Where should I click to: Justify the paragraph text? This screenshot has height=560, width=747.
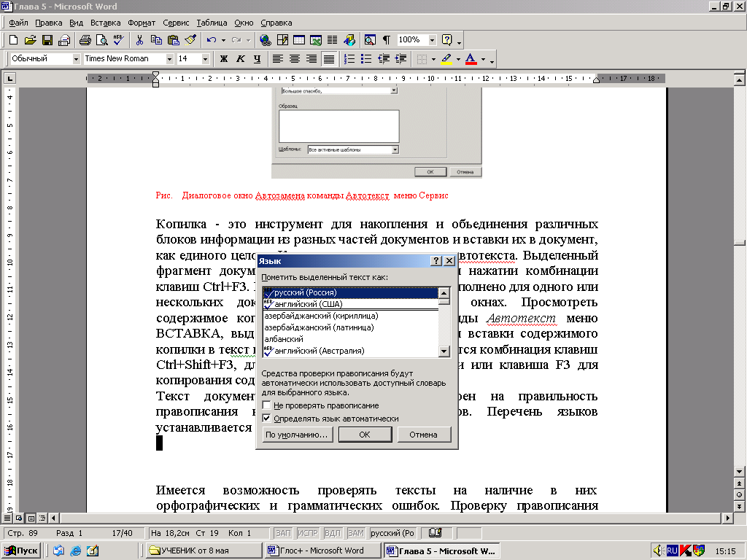[329, 58]
